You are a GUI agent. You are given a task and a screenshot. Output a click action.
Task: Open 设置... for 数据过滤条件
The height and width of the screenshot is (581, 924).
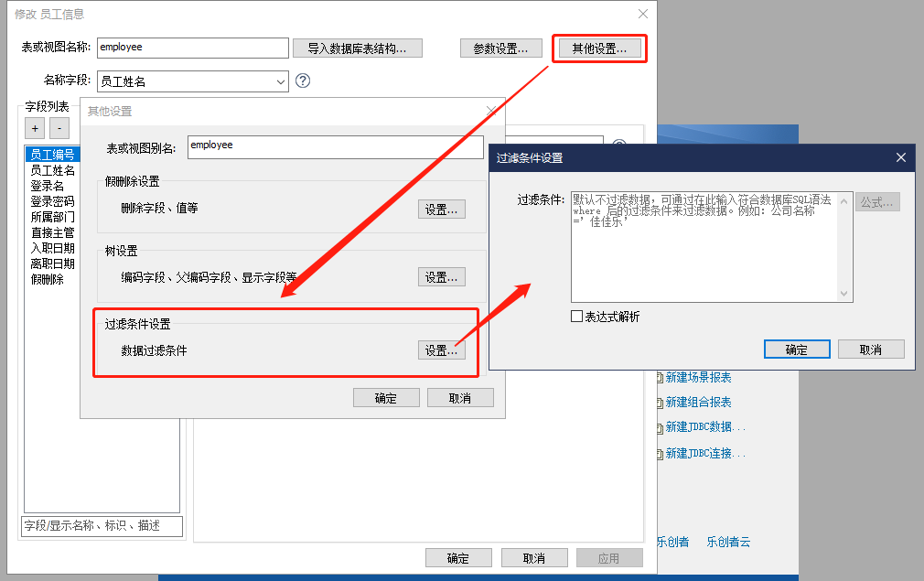tap(442, 350)
